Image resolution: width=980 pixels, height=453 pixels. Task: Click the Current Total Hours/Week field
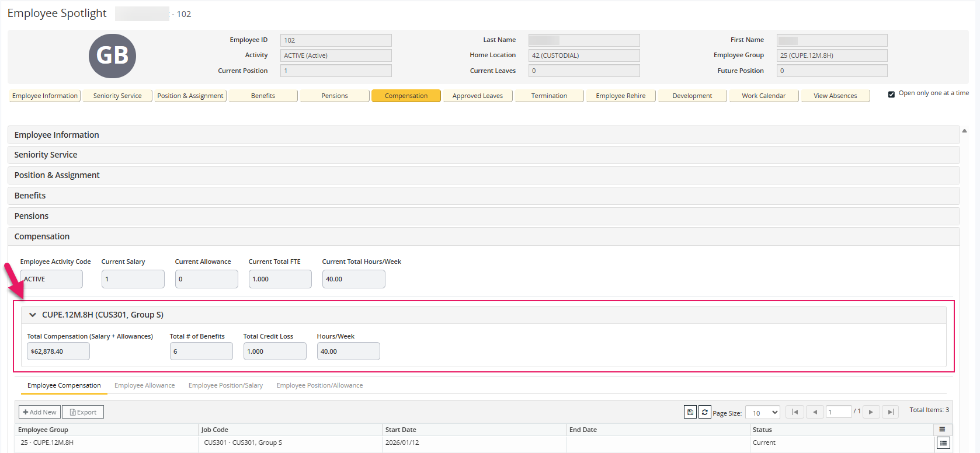point(354,279)
